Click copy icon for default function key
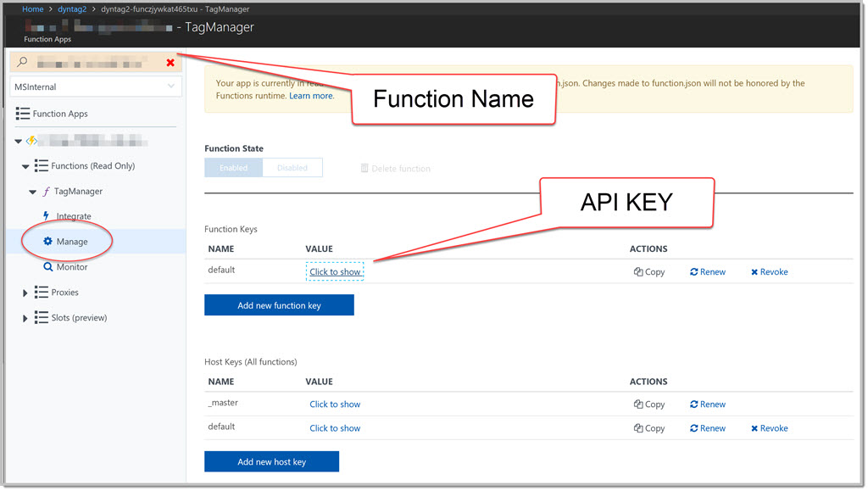The image size is (868, 491). tap(638, 272)
